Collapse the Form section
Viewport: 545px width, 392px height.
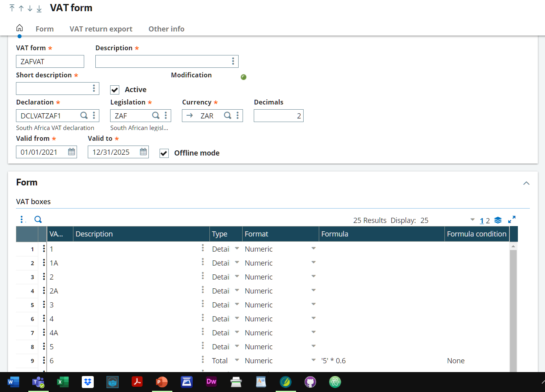tap(526, 183)
